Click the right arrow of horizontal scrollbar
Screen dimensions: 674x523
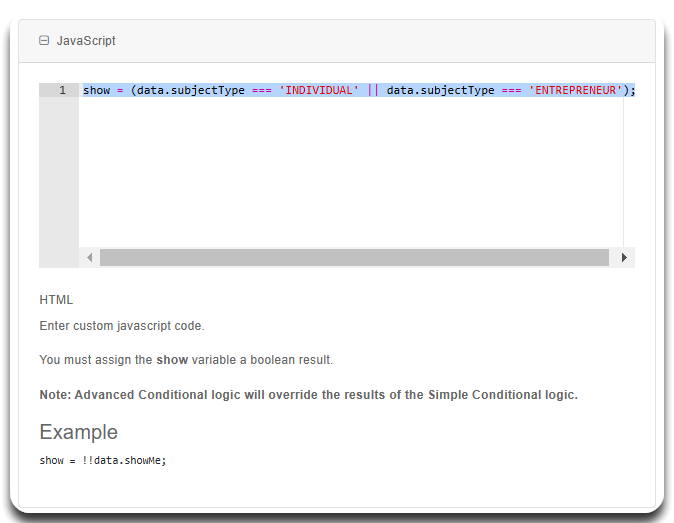pos(624,257)
